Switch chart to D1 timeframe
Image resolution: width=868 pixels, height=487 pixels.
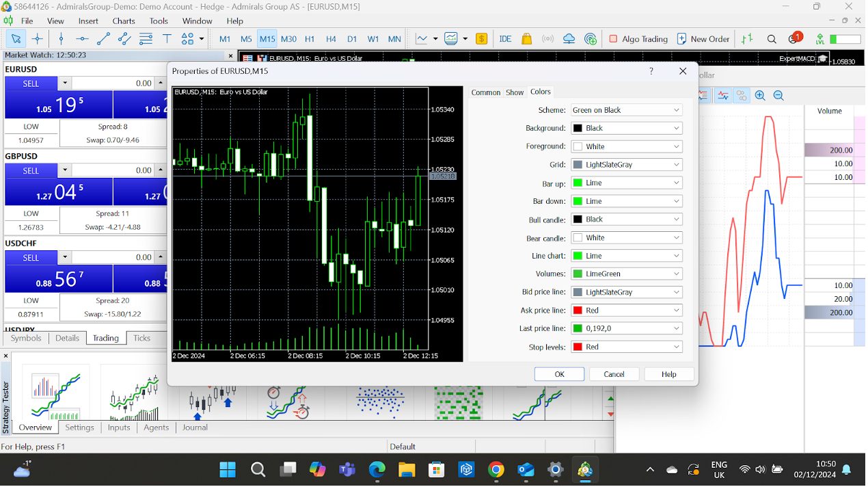point(352,39)
